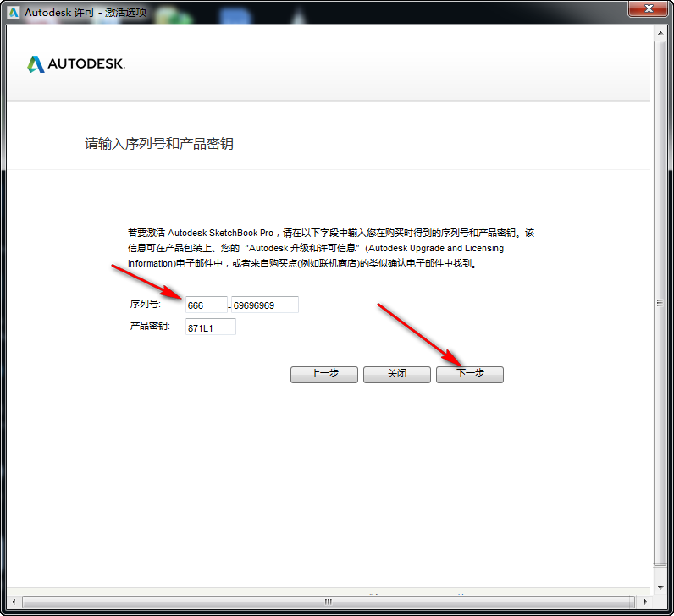Click the 关闭 button
Screen dimensions: 674x616
click(x=397, y=375)
